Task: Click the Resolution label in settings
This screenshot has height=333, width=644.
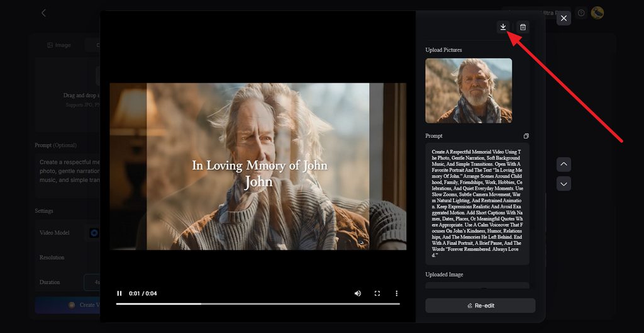Action: click(x=52, y=257)
